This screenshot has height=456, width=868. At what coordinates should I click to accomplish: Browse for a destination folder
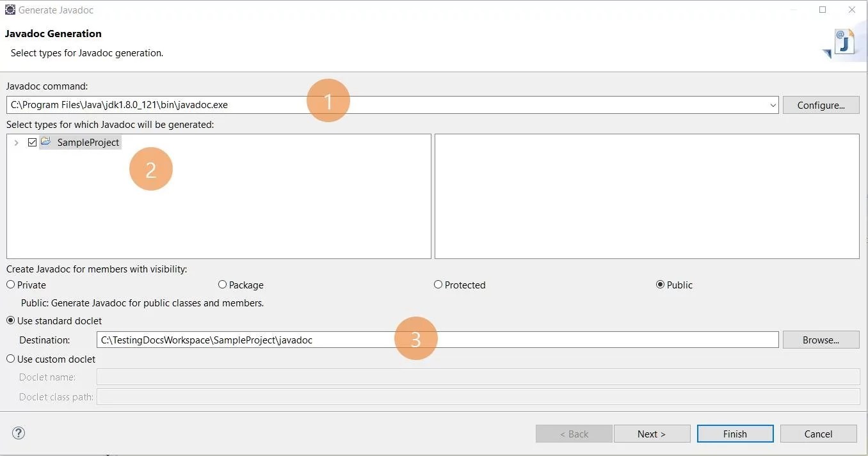tap(821, 340)
